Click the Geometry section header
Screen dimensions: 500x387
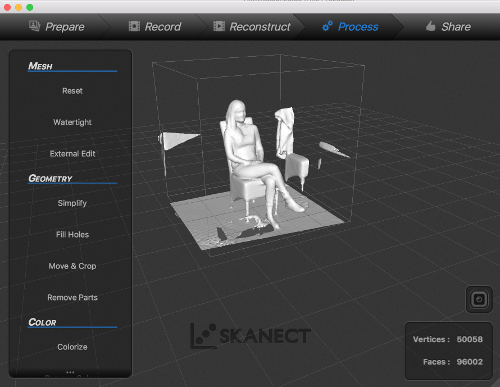[x=50, y=178]
